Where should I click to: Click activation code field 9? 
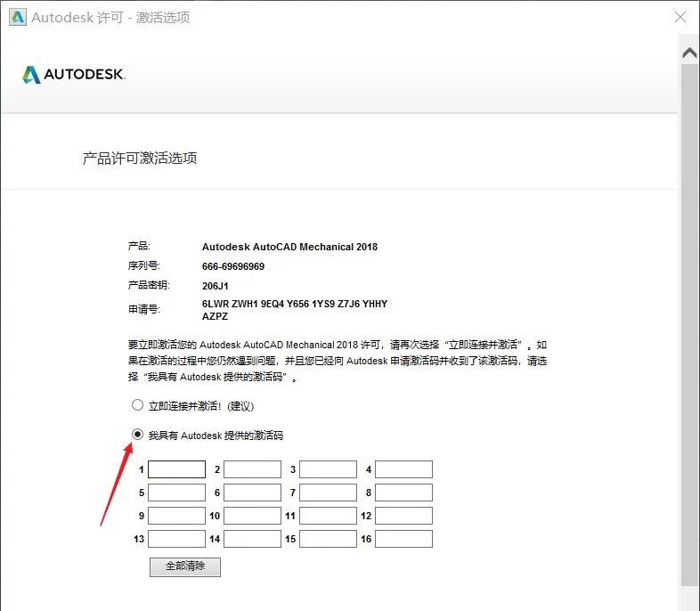[x=177, y=516]
